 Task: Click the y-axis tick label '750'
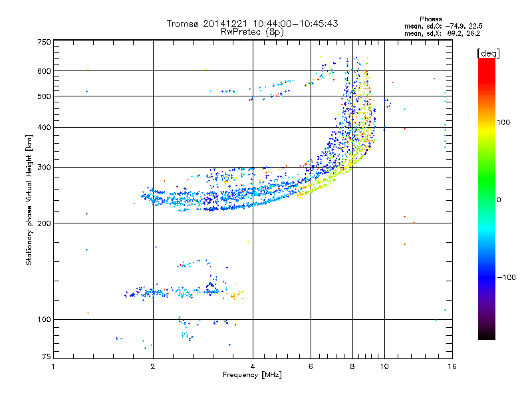point(44,42)
